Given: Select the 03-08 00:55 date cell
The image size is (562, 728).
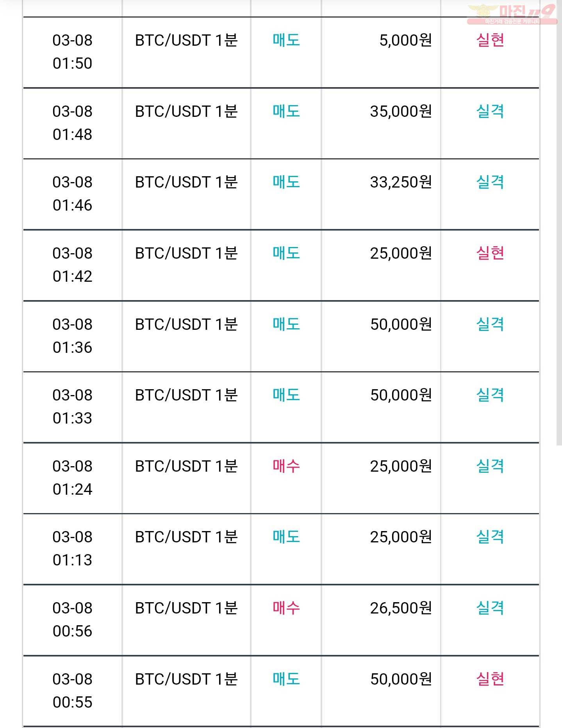Looking at the screenshot, I should pyautogui.click(x=72, y=690).
